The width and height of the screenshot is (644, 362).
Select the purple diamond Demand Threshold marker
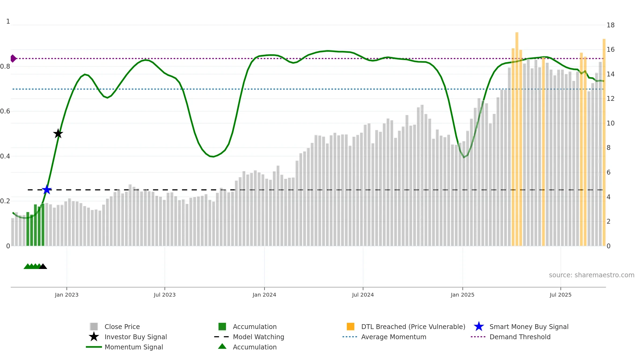(x=13, y=58)
